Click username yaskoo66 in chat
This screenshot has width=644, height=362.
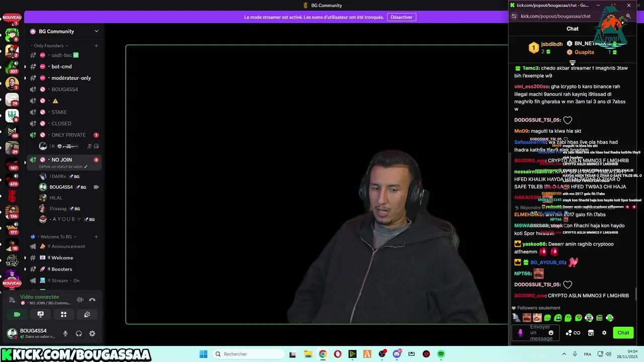coord(534,244)
